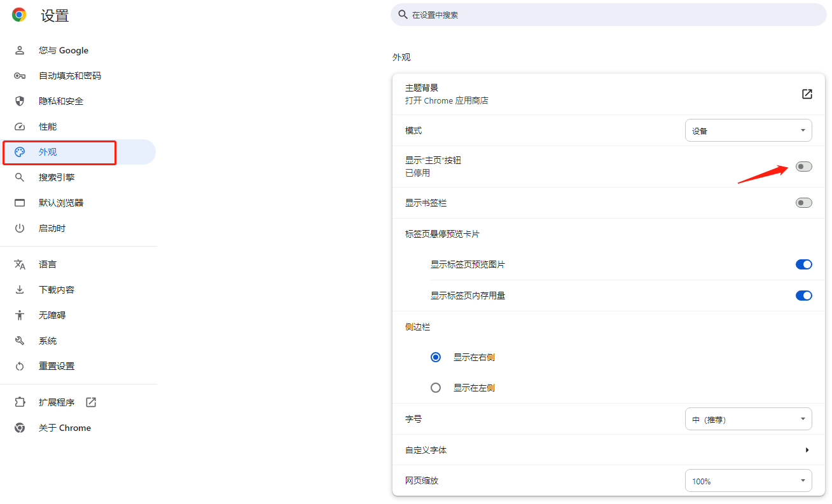Click the download icon beside 下载内容

pyautogui.click(x=20, y=289)
